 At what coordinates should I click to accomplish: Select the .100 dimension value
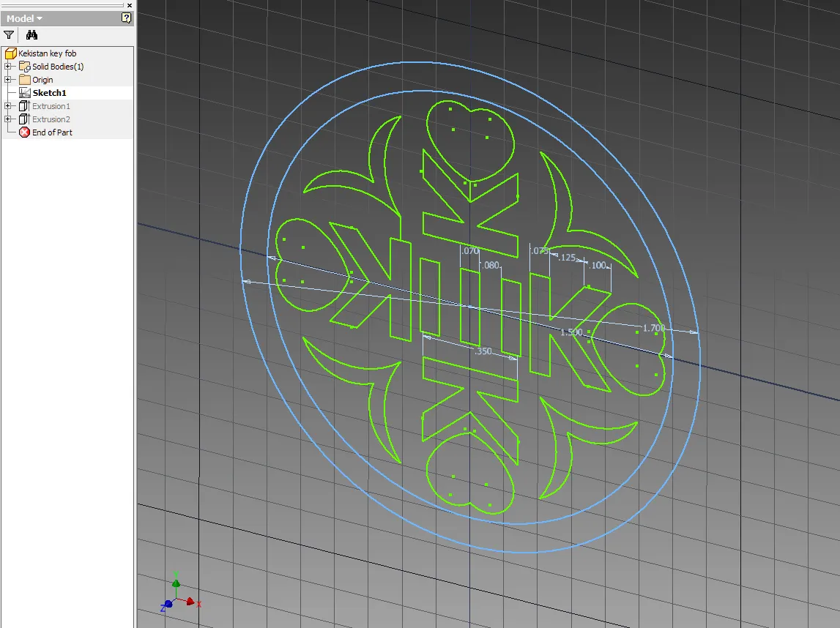coord(597,265)
